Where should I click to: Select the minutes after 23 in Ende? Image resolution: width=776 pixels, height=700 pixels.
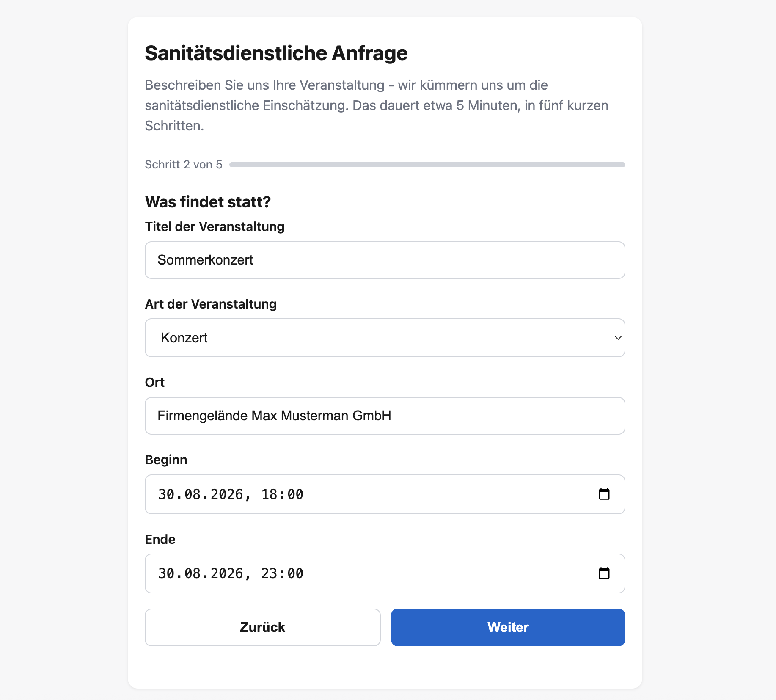[295, 573]
